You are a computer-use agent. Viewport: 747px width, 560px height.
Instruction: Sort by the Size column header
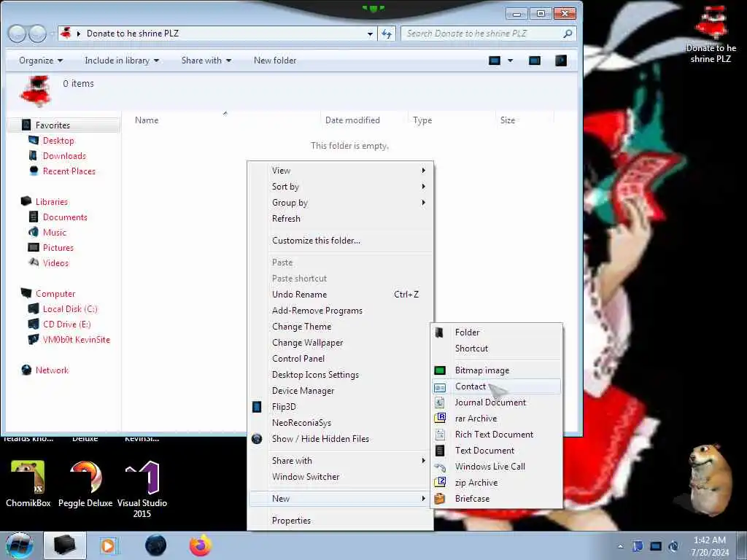tap(508, 120)
